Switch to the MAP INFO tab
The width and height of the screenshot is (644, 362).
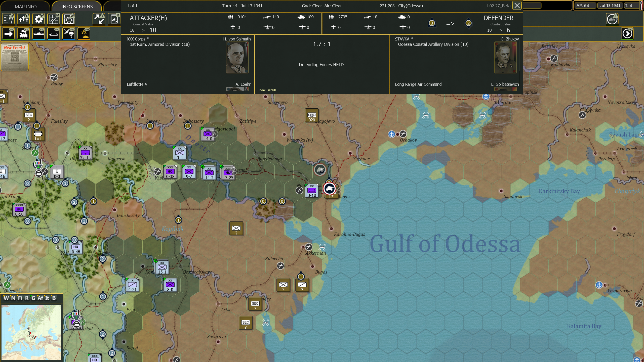point(26,7)
